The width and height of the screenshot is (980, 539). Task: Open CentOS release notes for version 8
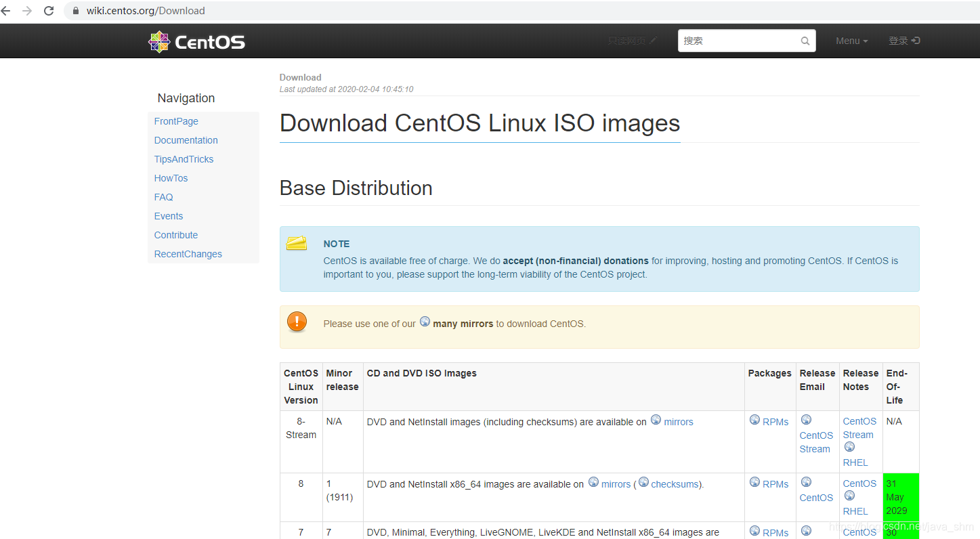coord(859,483)
